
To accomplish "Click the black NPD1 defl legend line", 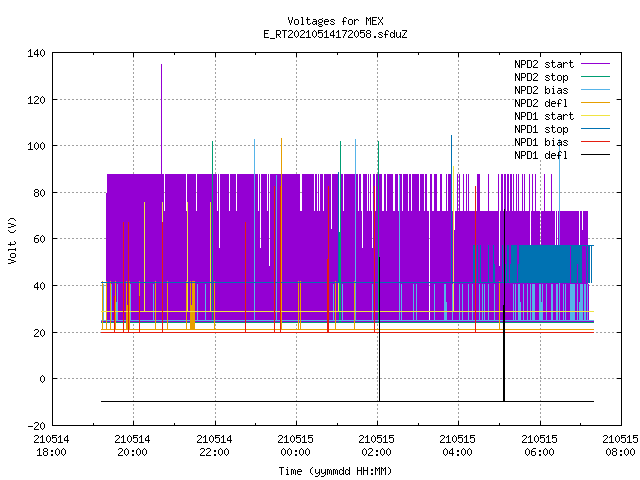I will pos(595,155).
